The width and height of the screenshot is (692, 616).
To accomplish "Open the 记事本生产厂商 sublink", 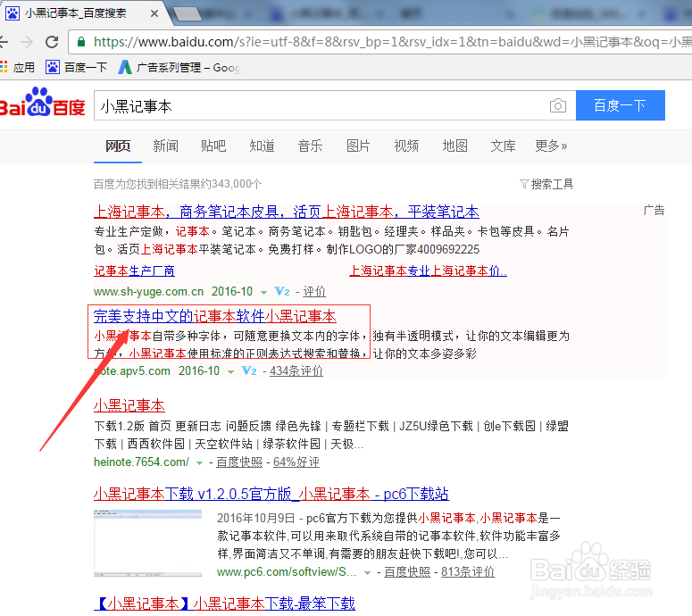I will (x=134, y=271).
